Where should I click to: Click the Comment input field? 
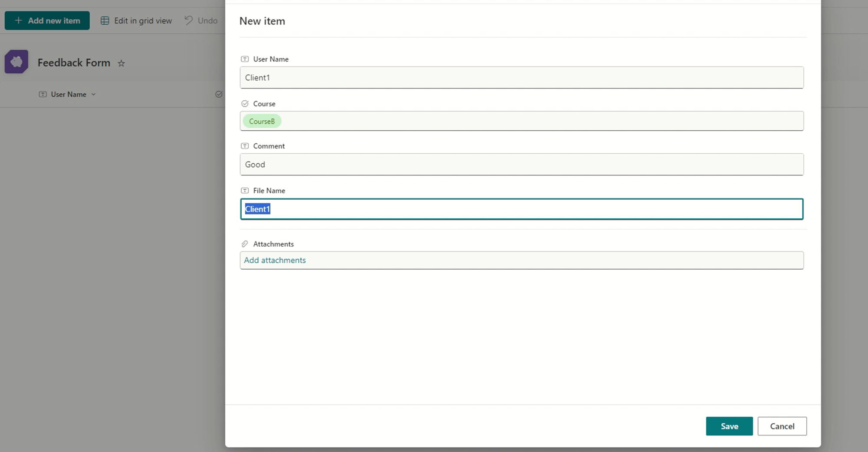point(522,165)
